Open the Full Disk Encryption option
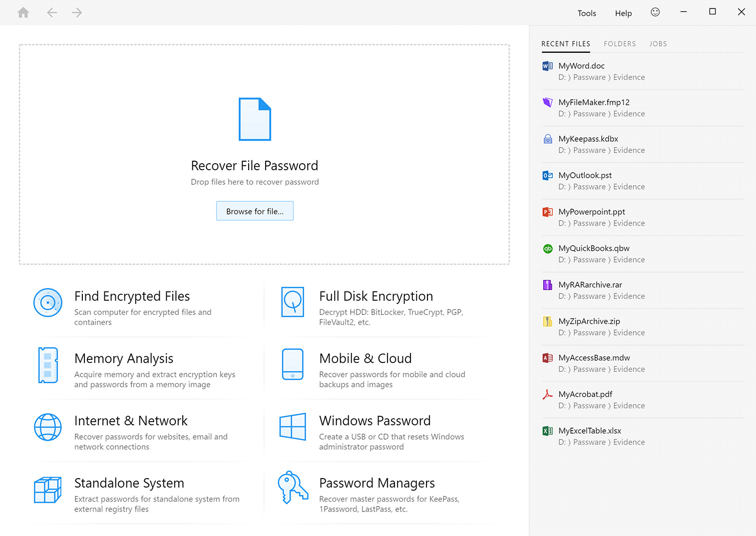The height and width of the screenshot is (536, 756). 376,296
